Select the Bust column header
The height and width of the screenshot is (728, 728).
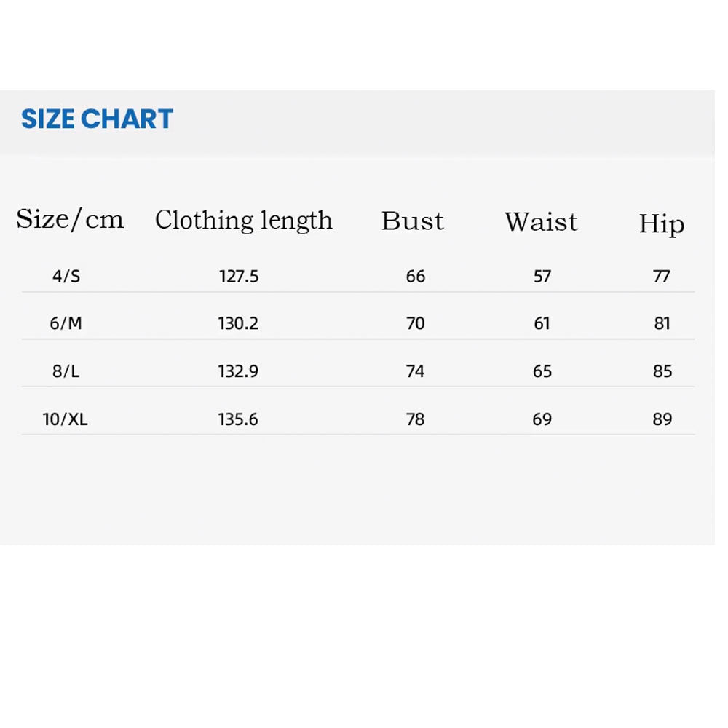[x=412, y=221]
